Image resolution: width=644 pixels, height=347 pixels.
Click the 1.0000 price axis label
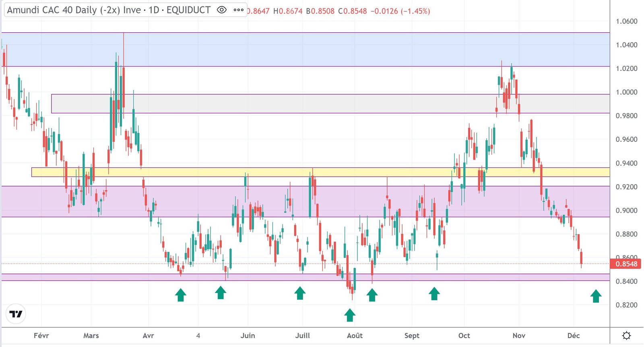coord(626,92)
